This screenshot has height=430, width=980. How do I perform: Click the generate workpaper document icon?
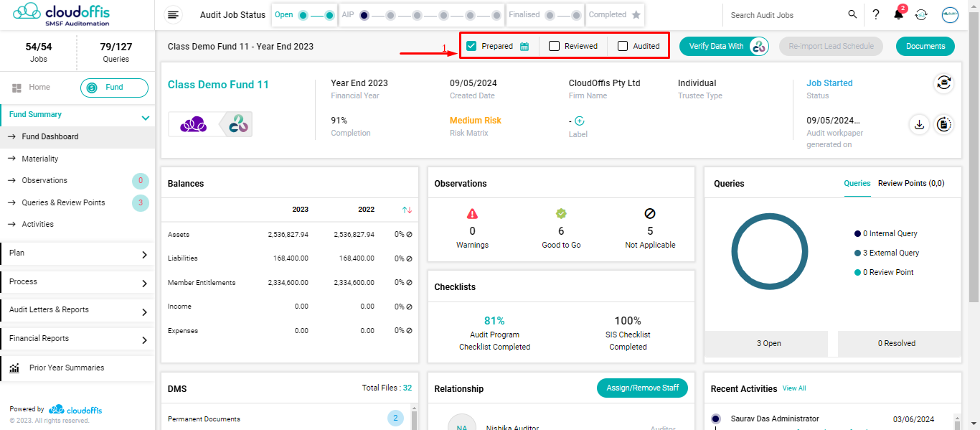(944, 124)
